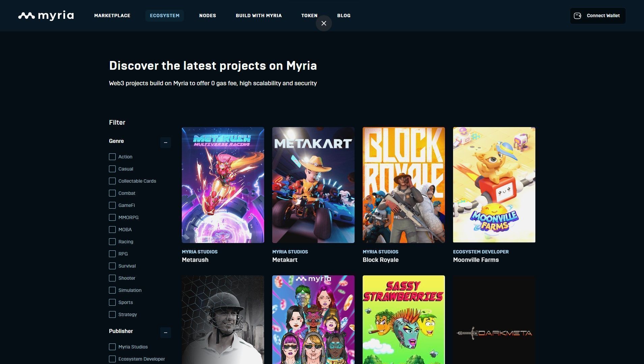Viewport: 644px width, 364px height.
Task: Click the wallet icon beside Connect Wallet
Action: tap(578, 16)
